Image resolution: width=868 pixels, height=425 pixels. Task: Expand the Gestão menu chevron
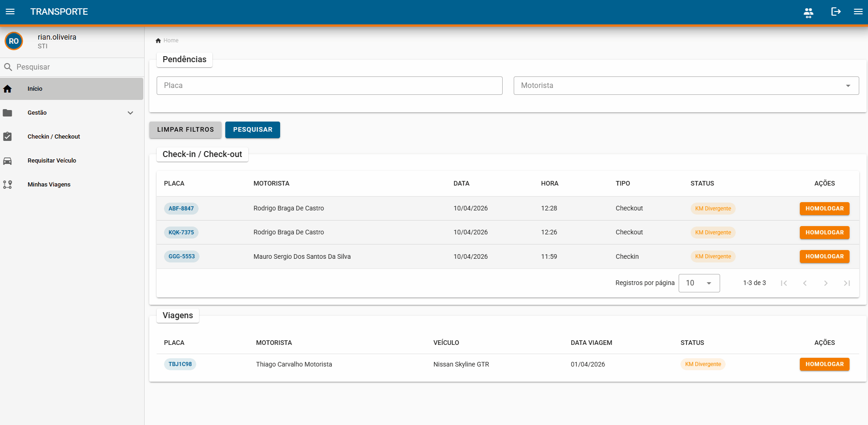[130, 113]
